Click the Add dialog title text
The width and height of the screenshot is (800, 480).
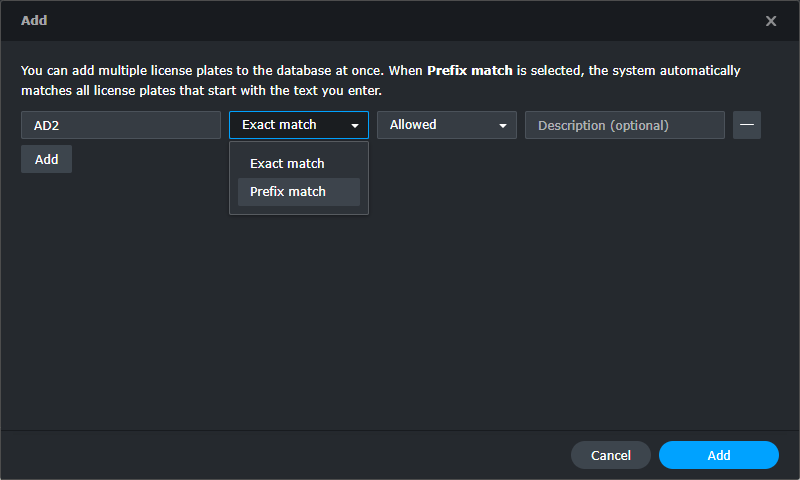[x=34, y=20]
